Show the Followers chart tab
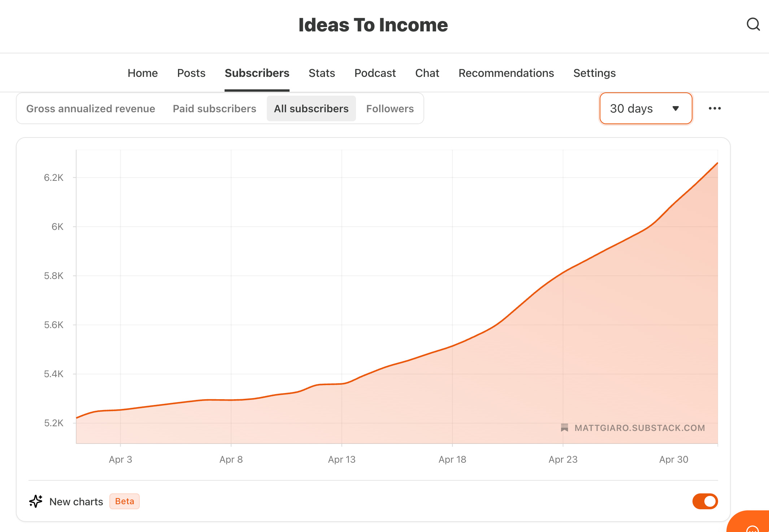This screenshot has width=769, height=532. (390, 109)
